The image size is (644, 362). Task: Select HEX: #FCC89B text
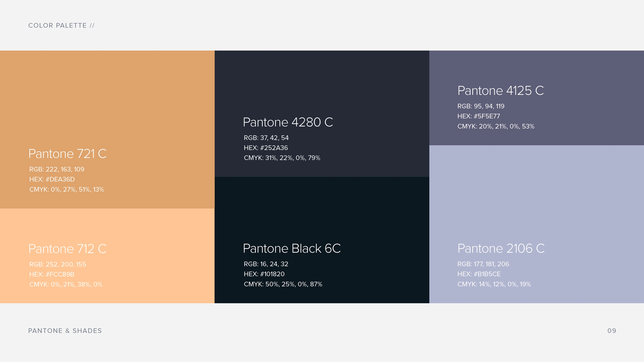pos(52,274)
